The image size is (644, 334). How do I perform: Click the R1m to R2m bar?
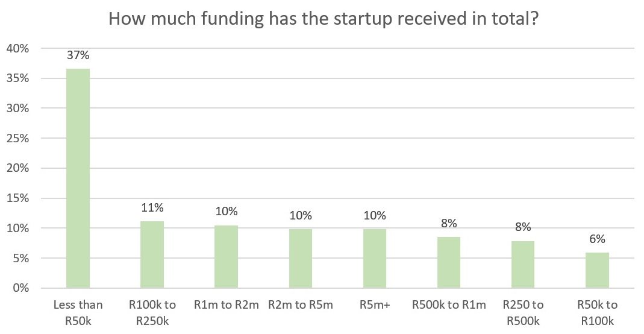pos(227,257)
